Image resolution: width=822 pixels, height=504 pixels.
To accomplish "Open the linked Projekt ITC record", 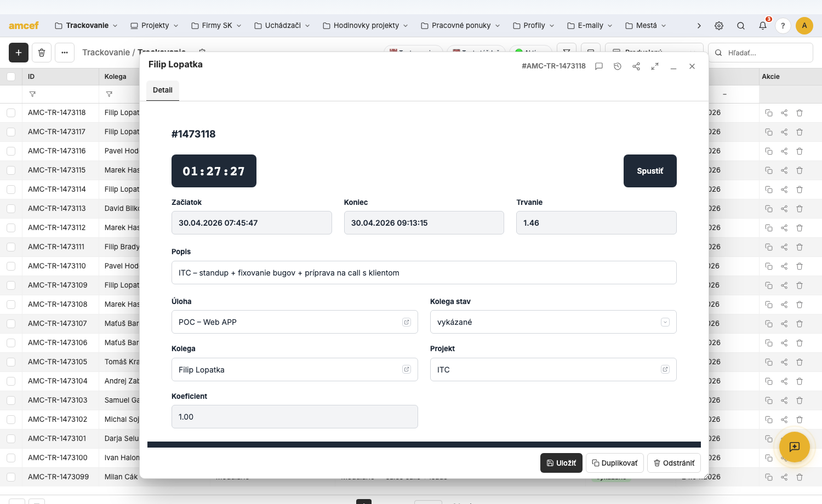I will tap(665, 369).
